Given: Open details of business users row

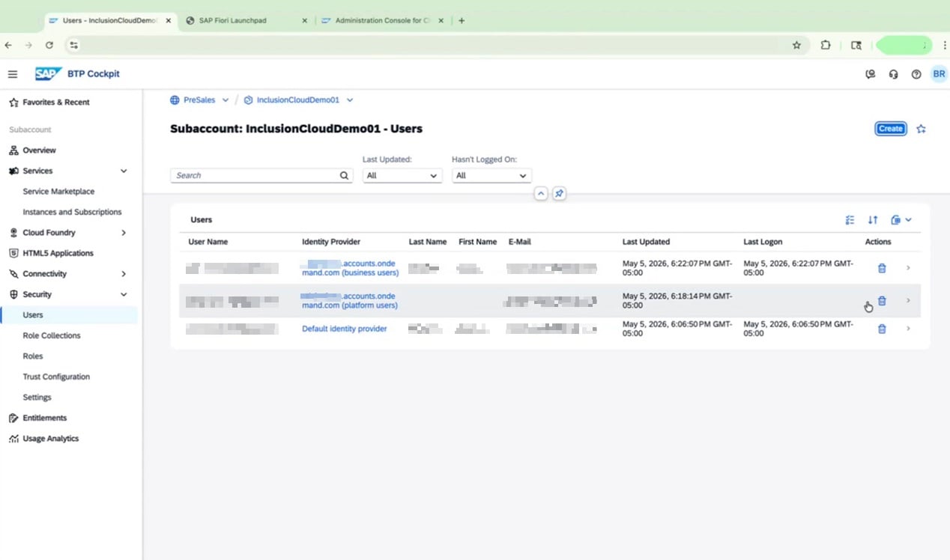Looking at the screenshot, I should (908, 268).
